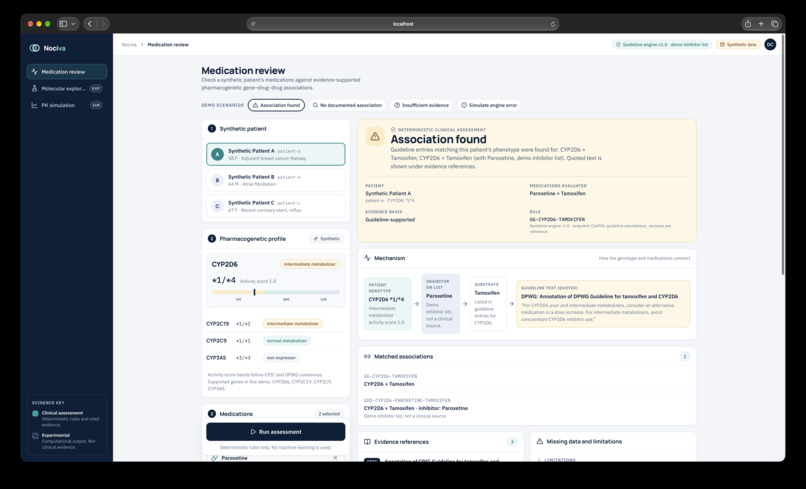
Task: Remove Paroxetine from medications
Action: point(335,458)
